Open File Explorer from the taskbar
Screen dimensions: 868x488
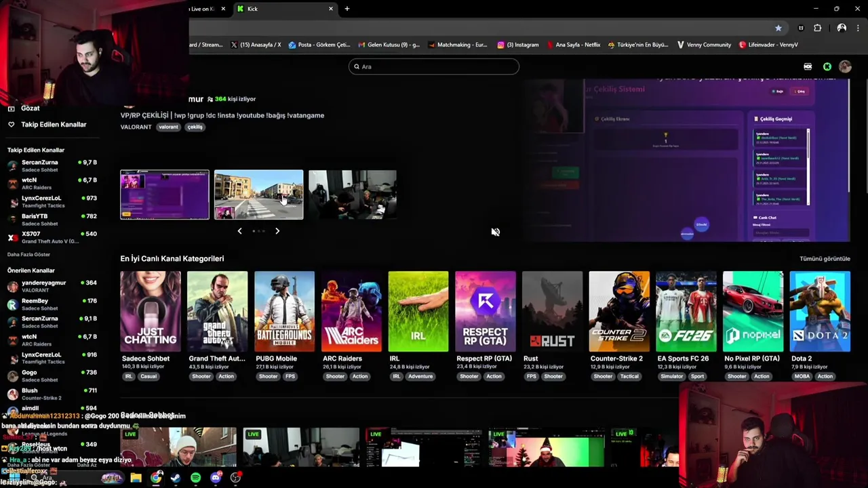coord(136,478)
